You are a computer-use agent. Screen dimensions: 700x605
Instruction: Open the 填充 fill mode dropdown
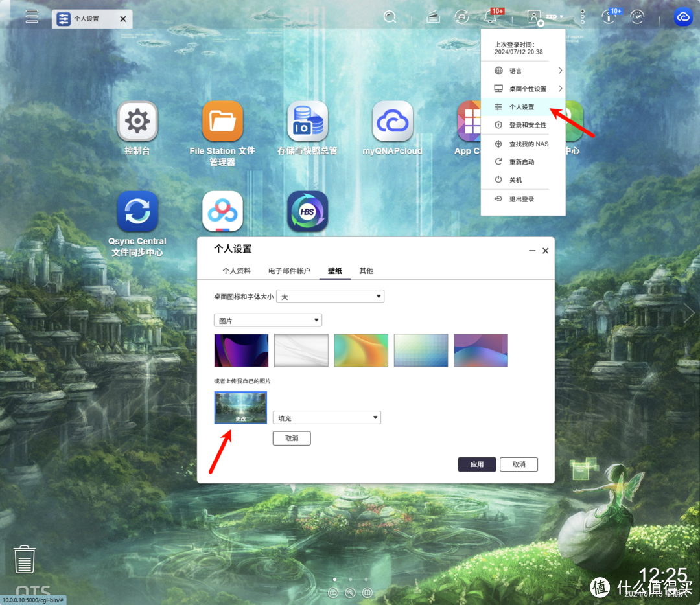point(327,418)
